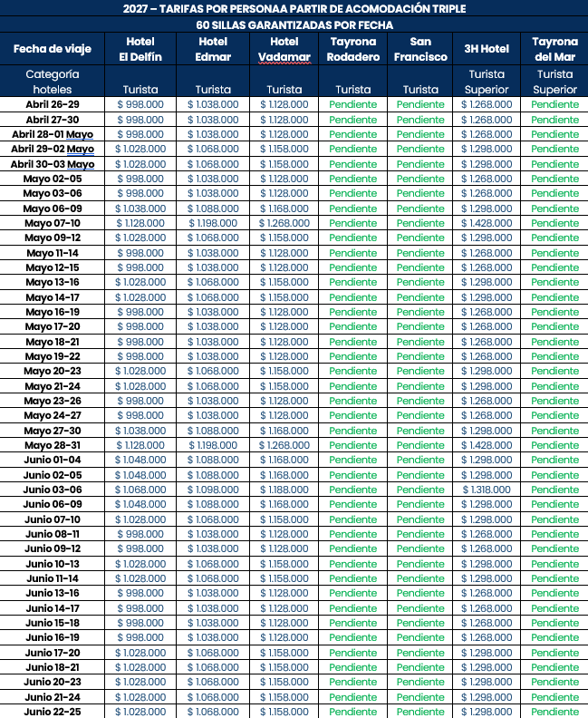Click the 'Mayo 28-31' date cell

pyautogui.click(x=53, y=445)
